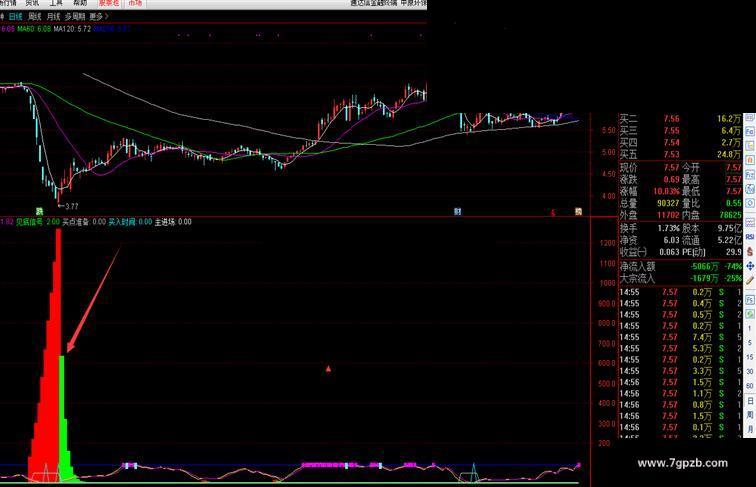The image size is (756, 487).
Task: Click the 14:55 trade row with 7.4万
Action: pos(680,337)
